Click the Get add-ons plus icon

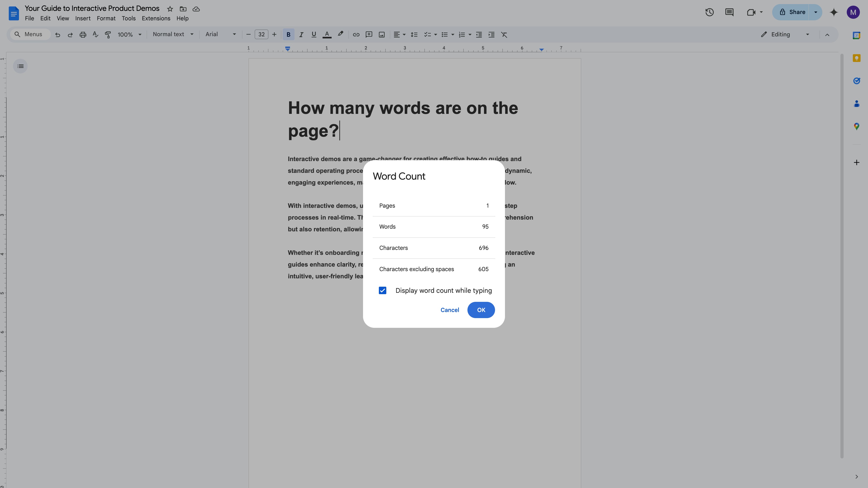click(856, 163)
